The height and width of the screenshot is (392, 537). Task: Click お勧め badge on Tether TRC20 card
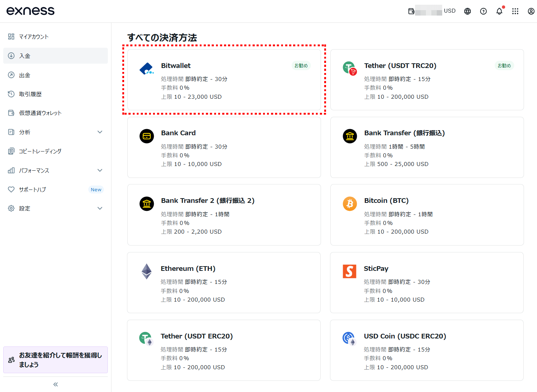504,65
